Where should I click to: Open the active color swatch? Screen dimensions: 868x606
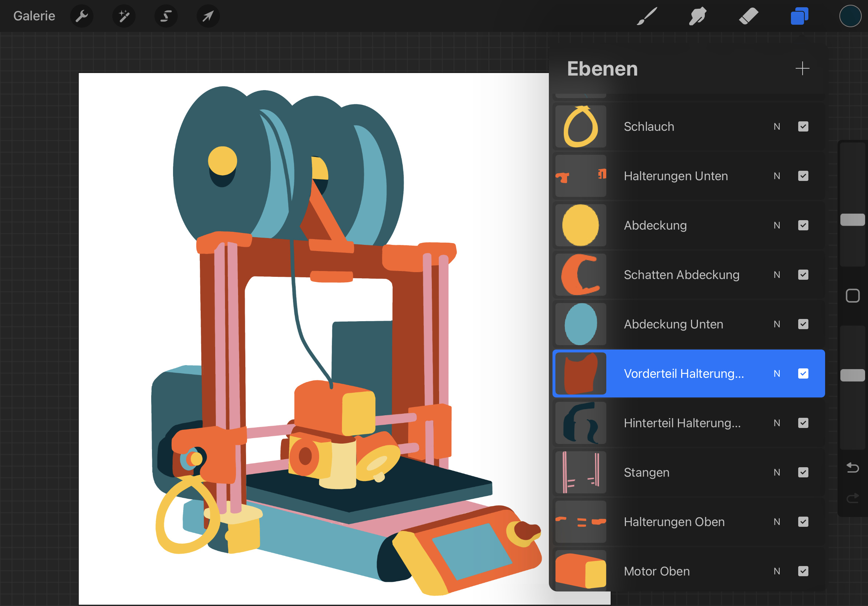point(850,16)
